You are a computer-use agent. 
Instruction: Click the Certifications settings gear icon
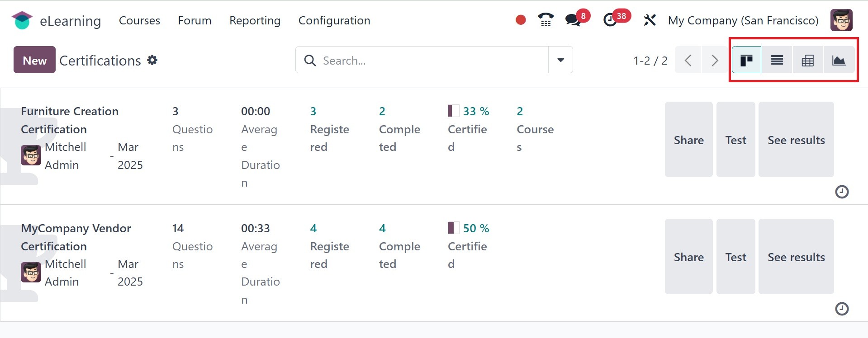click(152, 60)
